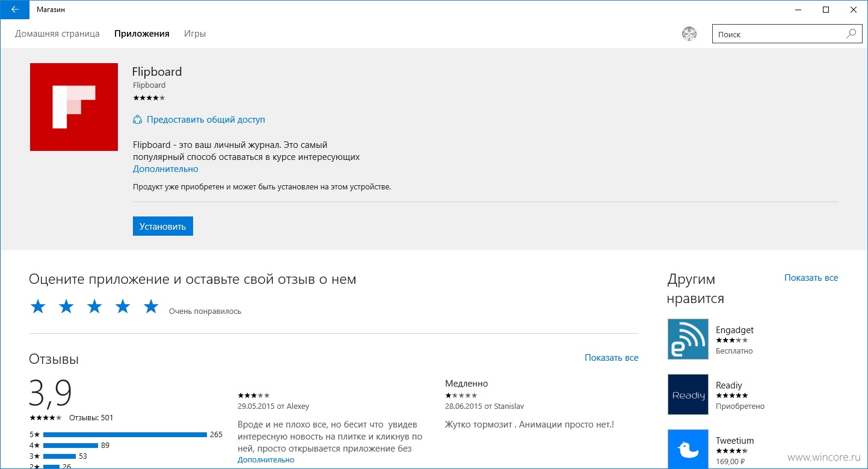This screenshot has height=469, width=868.
Task: Click the share icon beside Предоставить общий доступ
Action: click(x=137, y=120)
